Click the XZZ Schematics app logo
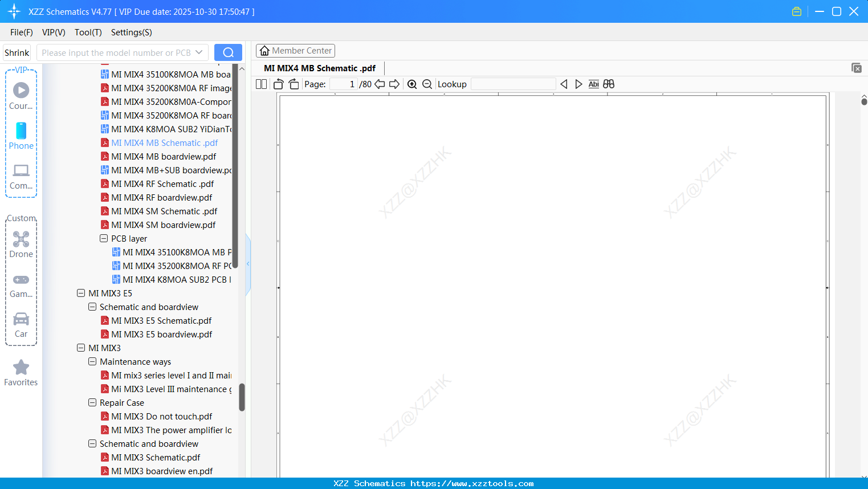This screenshot has width=868, height=489. [14, 11]
